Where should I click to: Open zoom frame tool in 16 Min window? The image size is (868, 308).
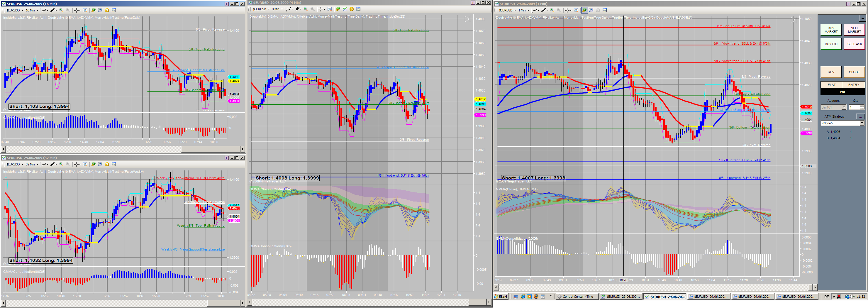(x=85, y=10)
